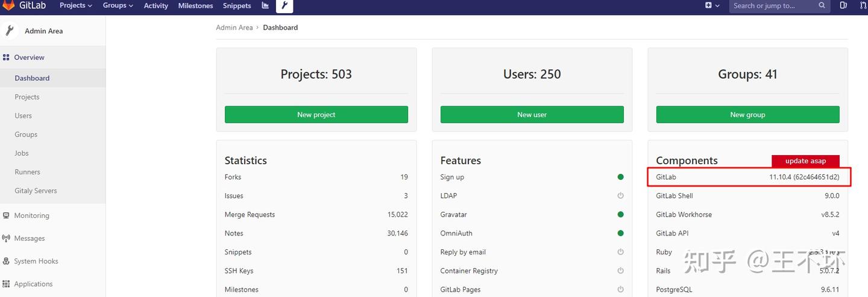
Task: Click the update asap red badge
Action: [805, 161]
